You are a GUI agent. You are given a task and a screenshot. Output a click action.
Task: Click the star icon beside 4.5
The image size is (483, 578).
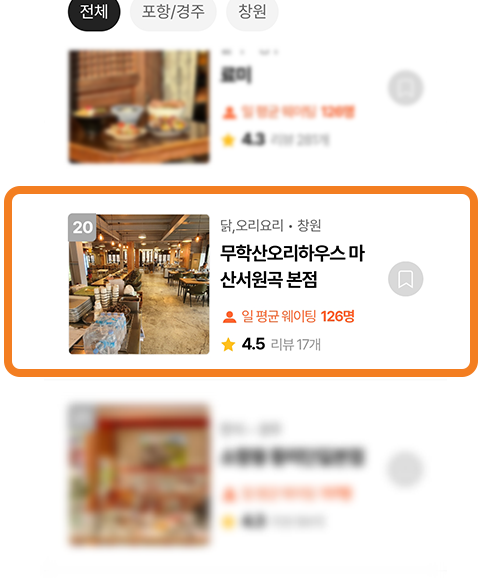pos(228,345)
